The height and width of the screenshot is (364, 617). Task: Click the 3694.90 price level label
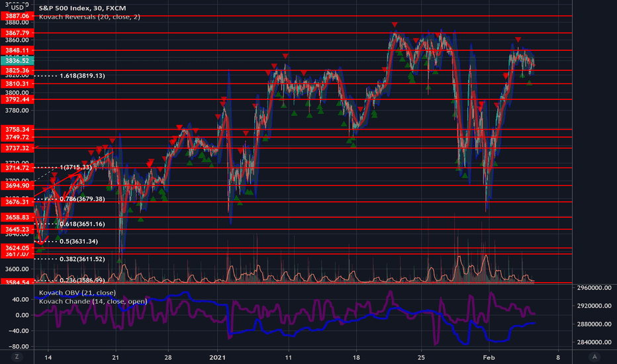tap(17, 185)
